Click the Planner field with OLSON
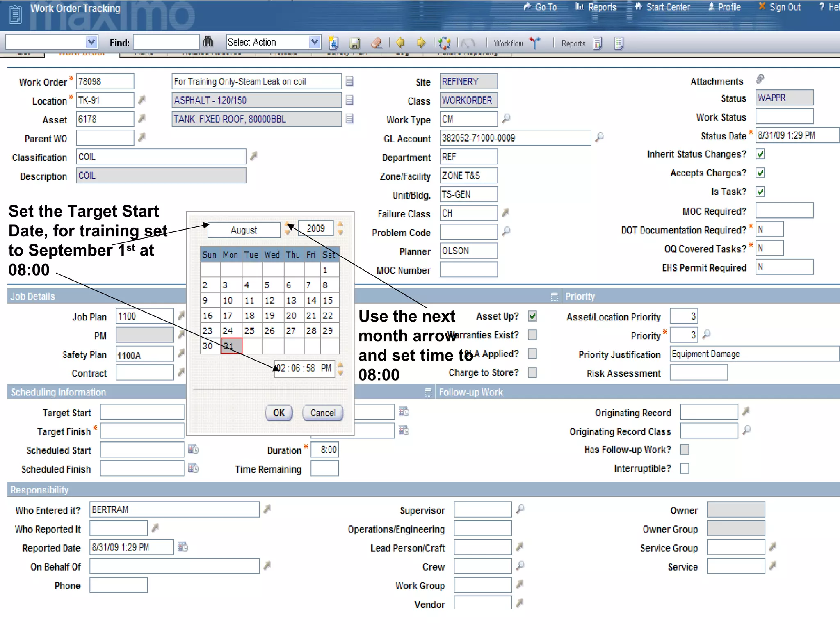Viewport: 840px width, 630px height. [469, 251]
